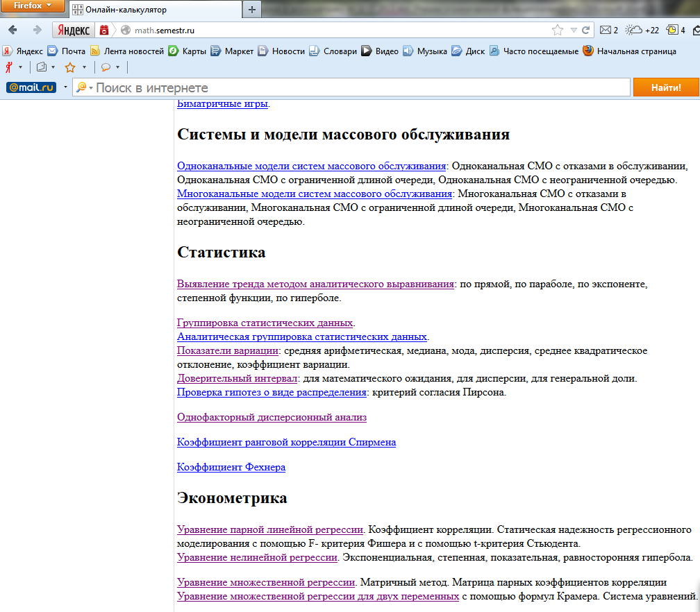Click the Эконометрика section heading
Screen dimensions: 700x612
point(232,498)
